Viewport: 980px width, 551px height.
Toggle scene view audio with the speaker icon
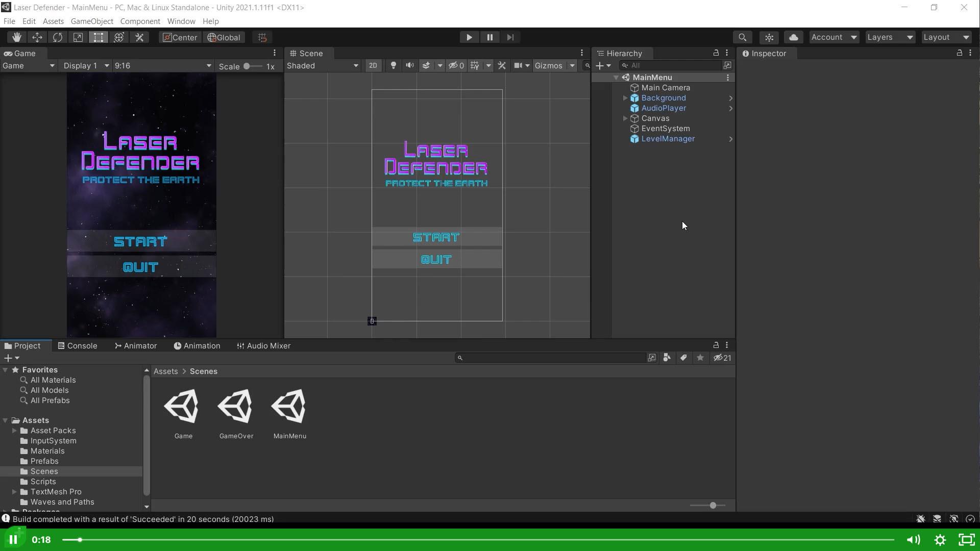pyautogui.click(x=410, y=65)
